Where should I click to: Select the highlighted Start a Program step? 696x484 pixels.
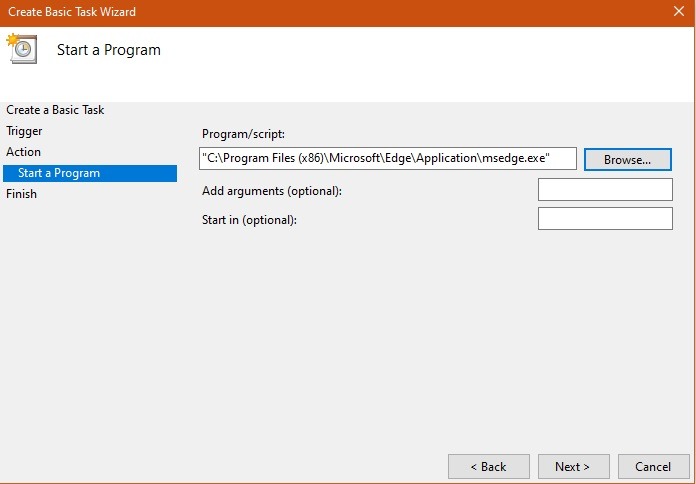pyautogui.click(x=90, y=173)
